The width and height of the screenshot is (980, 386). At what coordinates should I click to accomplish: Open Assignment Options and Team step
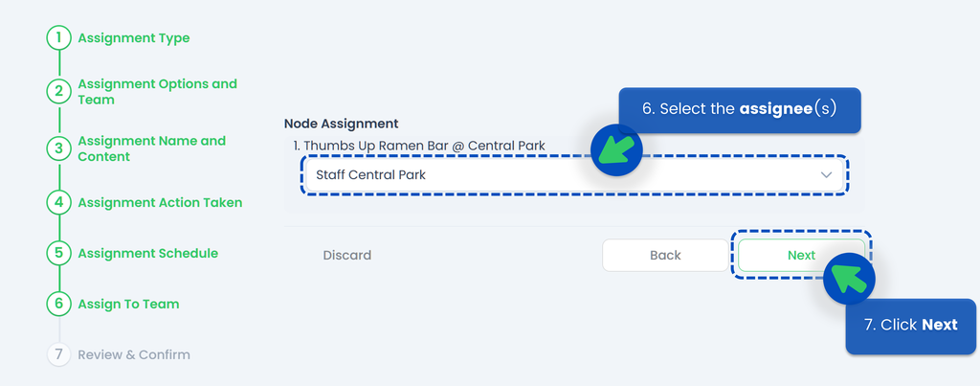[157, 92]
